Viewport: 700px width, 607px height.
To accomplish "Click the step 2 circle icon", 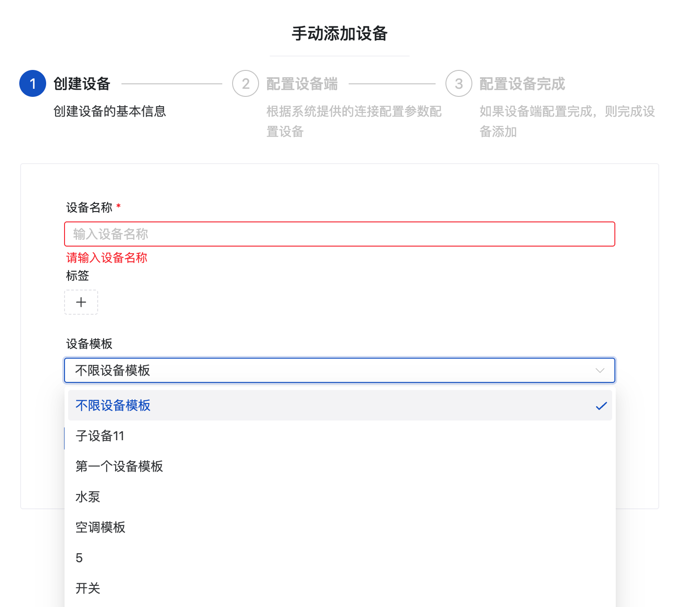I will (x=246, y=83).
